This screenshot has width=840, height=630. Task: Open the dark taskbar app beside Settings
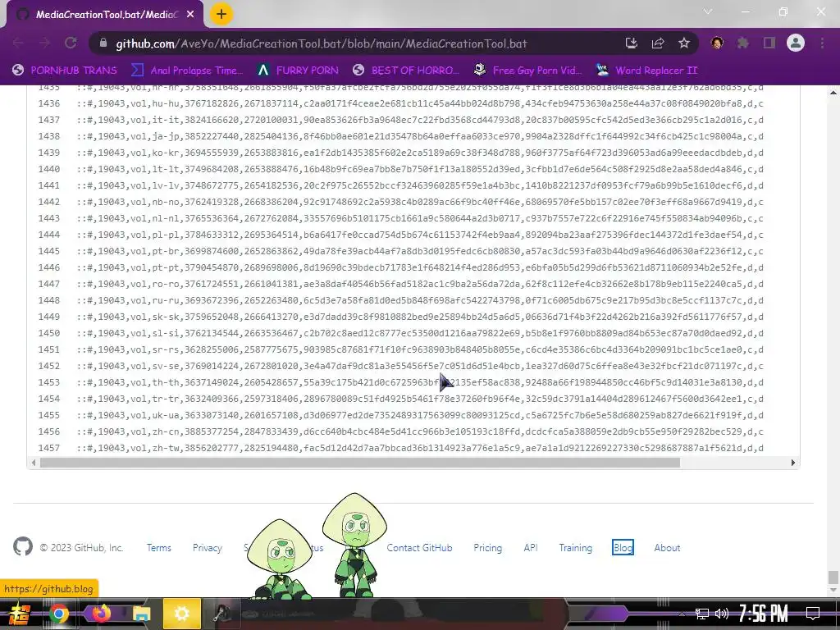click(222, 614)
